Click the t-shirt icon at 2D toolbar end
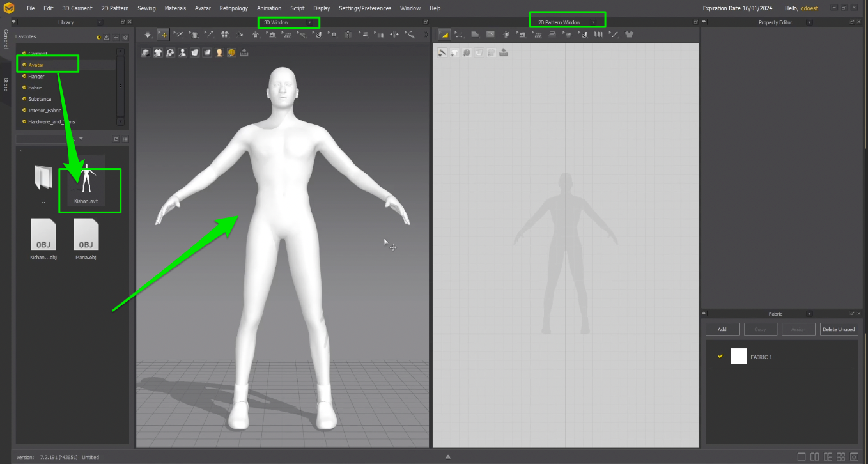Image resolution: width=868 pixels, height=464 pixels. (629, 35)
